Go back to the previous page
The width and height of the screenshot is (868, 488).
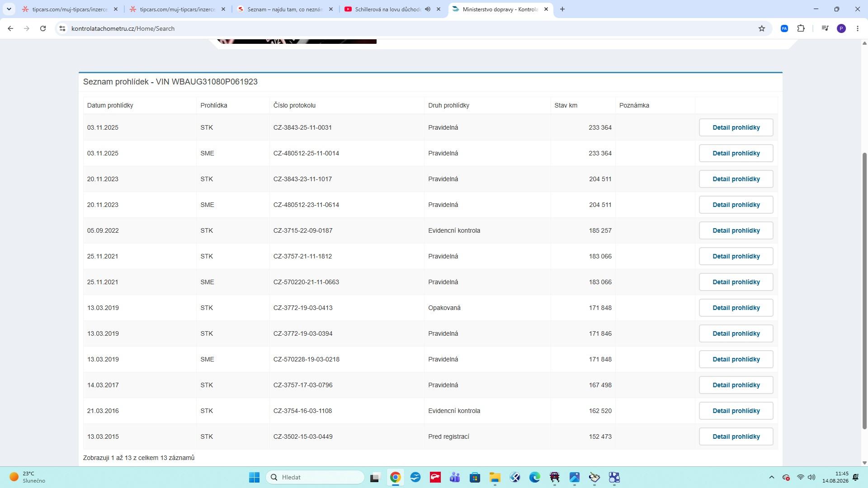click(x=10, y=28)
